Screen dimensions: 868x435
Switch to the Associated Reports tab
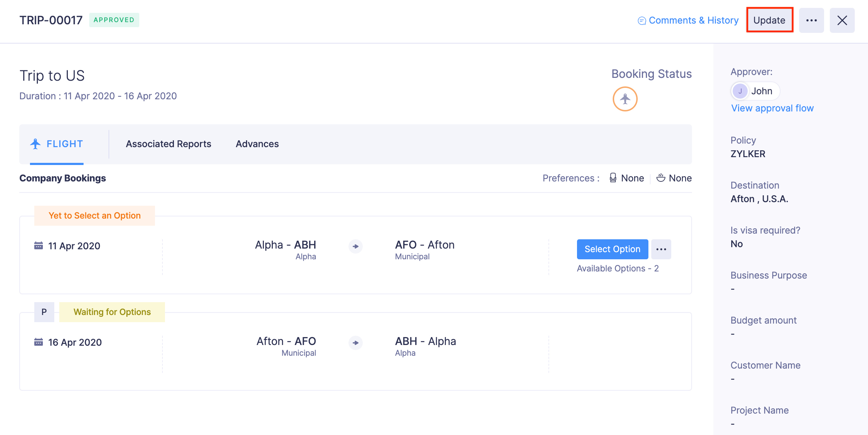169,144
